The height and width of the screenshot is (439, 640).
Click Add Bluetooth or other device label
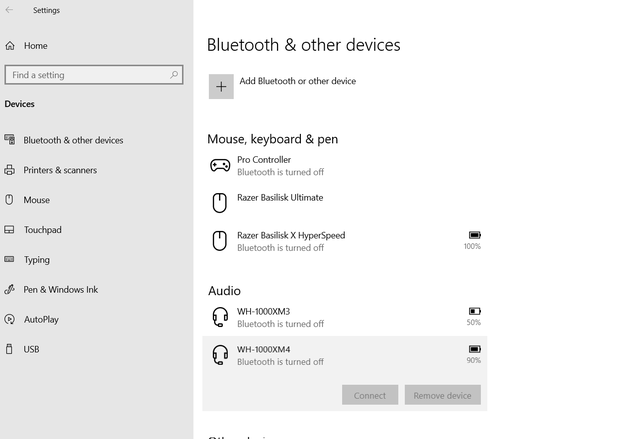point(298,81)
